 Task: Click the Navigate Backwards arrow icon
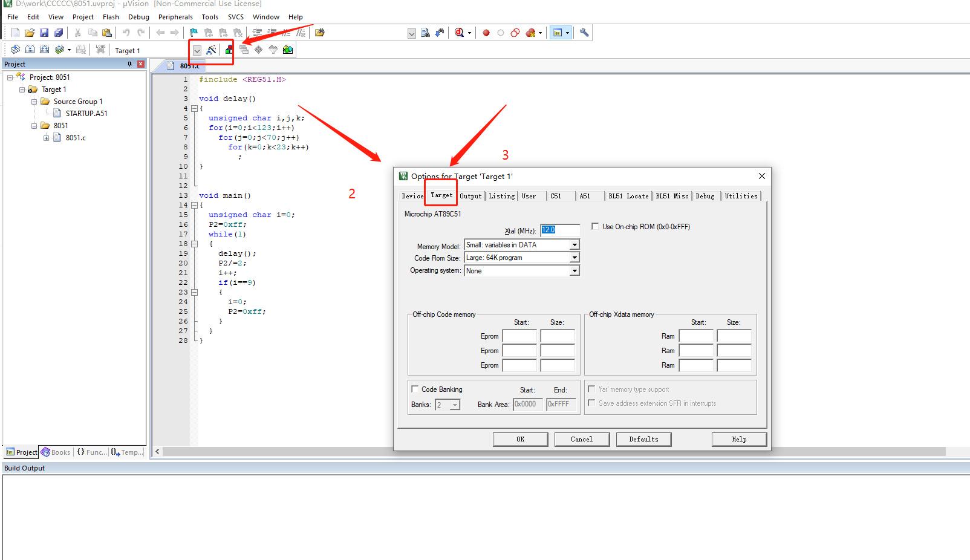click(x=160, y=33)
